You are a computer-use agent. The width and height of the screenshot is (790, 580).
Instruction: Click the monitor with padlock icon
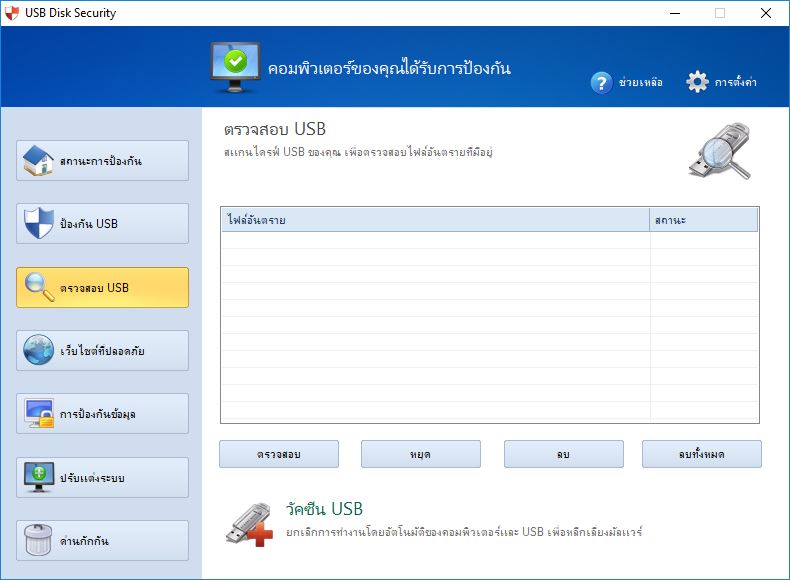tap(39, 414)
